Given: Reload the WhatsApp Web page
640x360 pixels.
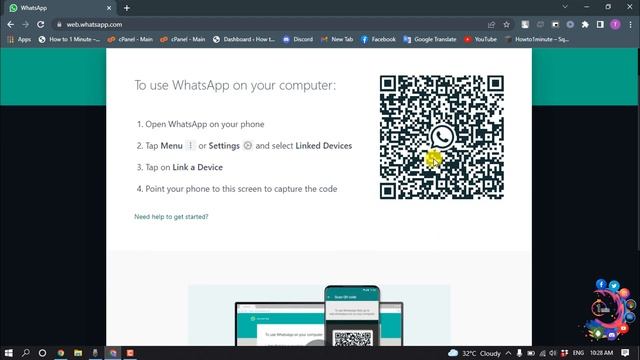Looking at the screenshot, I should pos(40,24).
